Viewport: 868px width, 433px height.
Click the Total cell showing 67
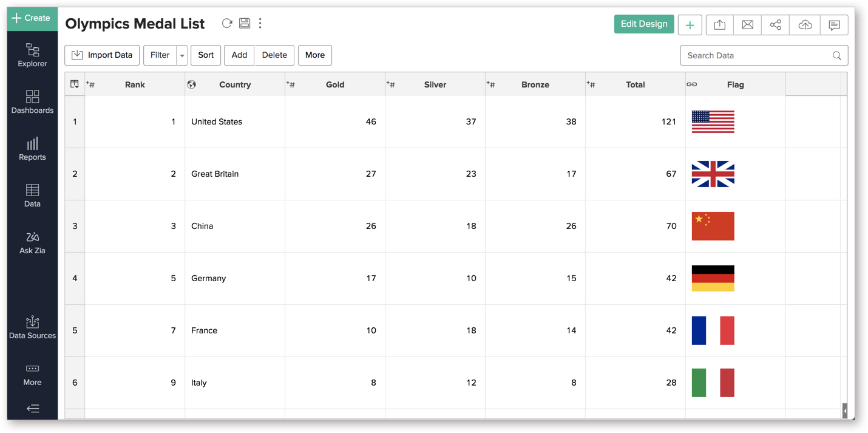[x=636, y=174]
